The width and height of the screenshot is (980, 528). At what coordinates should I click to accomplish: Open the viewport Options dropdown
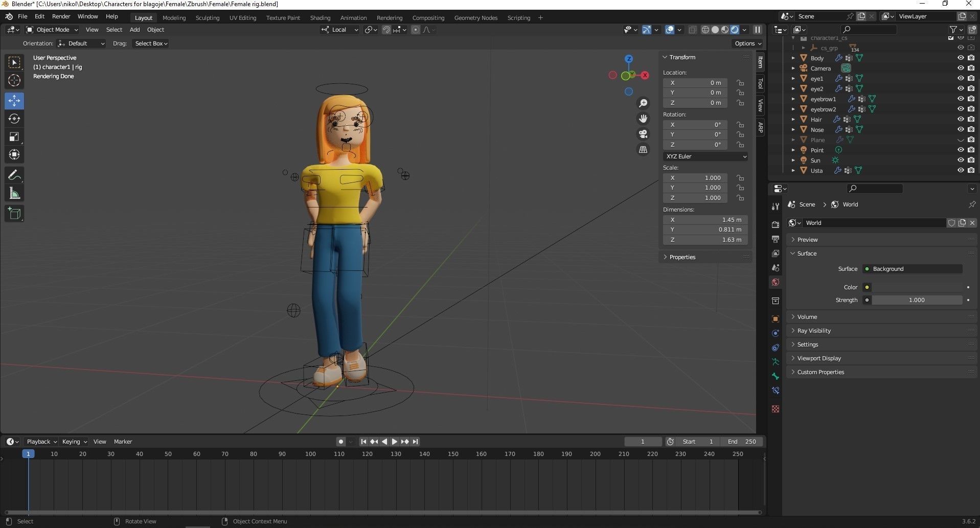point(748,43)
